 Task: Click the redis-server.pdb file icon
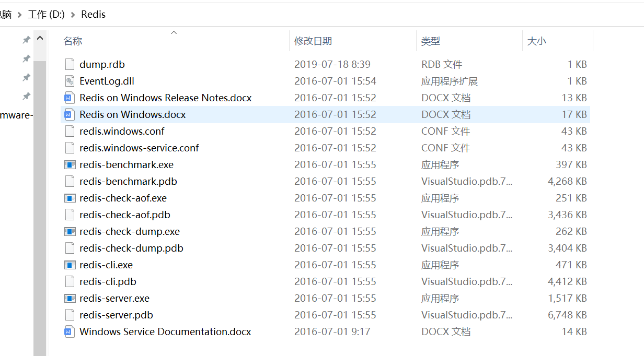pos(70,315)
